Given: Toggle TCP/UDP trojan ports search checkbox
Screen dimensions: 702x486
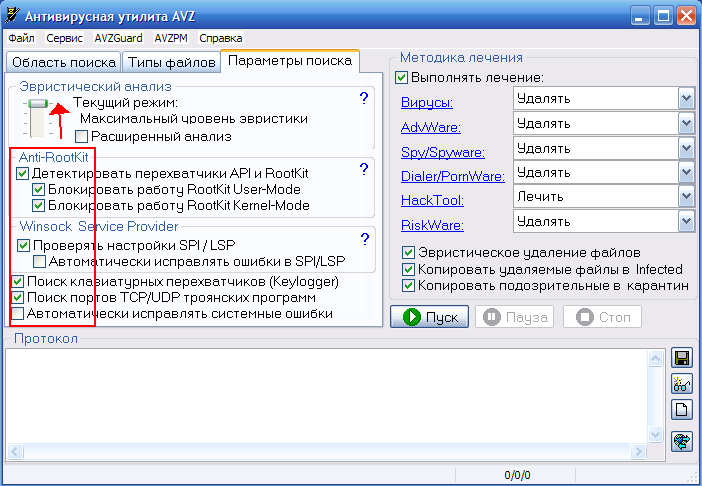Looking at the screenshot, I should pyautogui.click(x=17, y=297).
